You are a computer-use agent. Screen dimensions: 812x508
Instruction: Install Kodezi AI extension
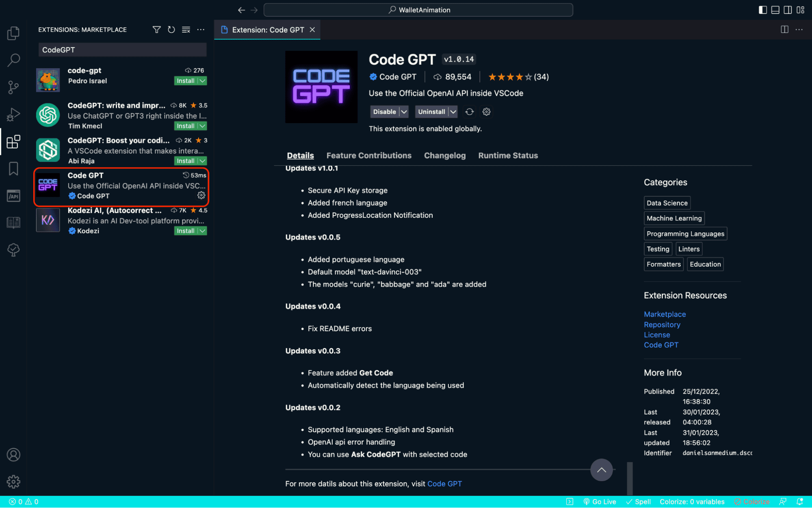[186, 231]
